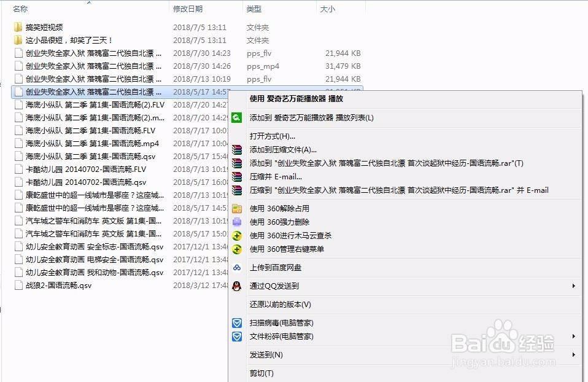588x382 pixels.
Task: Sort by 修改日期 column header
Action: [x=188, y=9]
